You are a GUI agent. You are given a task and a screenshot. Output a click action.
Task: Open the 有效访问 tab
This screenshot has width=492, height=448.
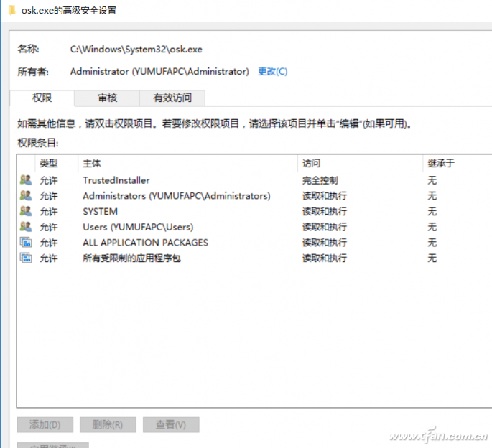tap(172, 98)
